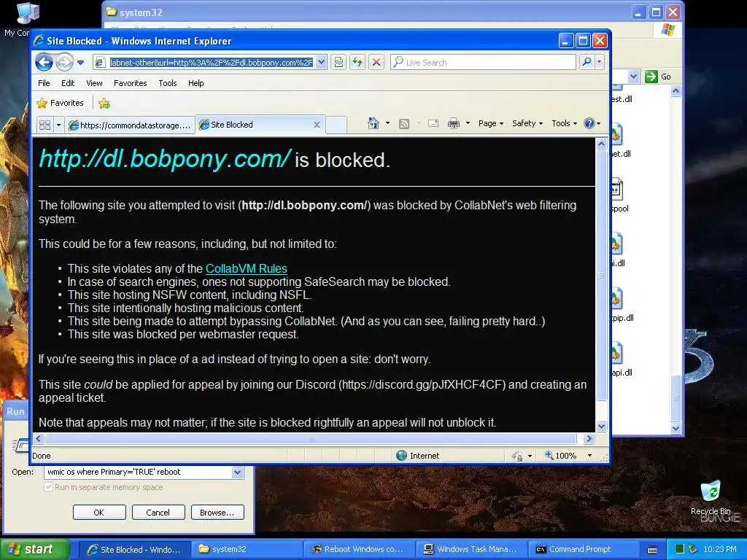Expand the tab list dropdown arrow

pyautogui.click(x=58, y=125)
